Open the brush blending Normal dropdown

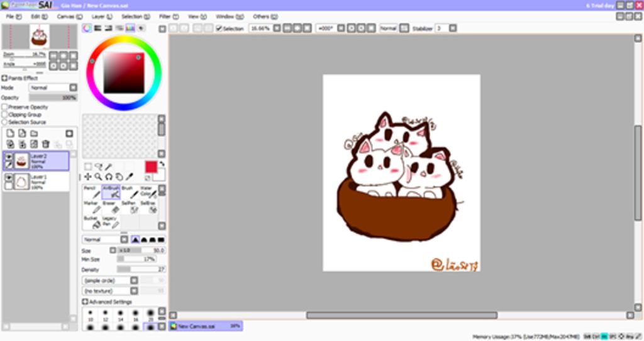pyautogui.click(x=124, y=240)
